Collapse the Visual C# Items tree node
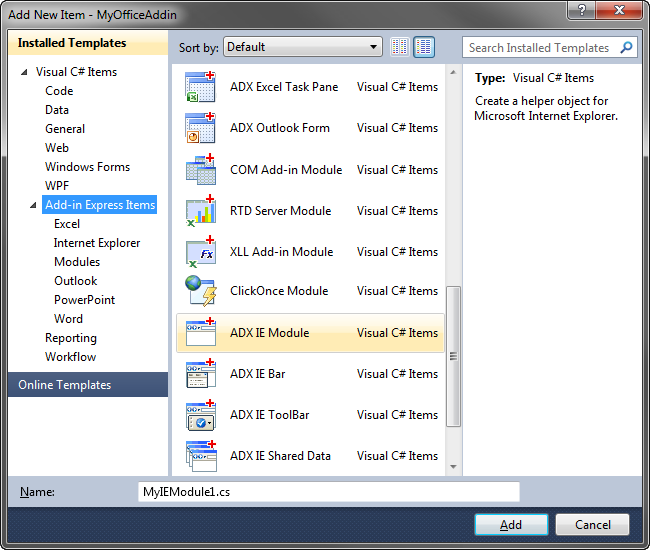This screenshot has height=550, width=650. click(24, 72)
